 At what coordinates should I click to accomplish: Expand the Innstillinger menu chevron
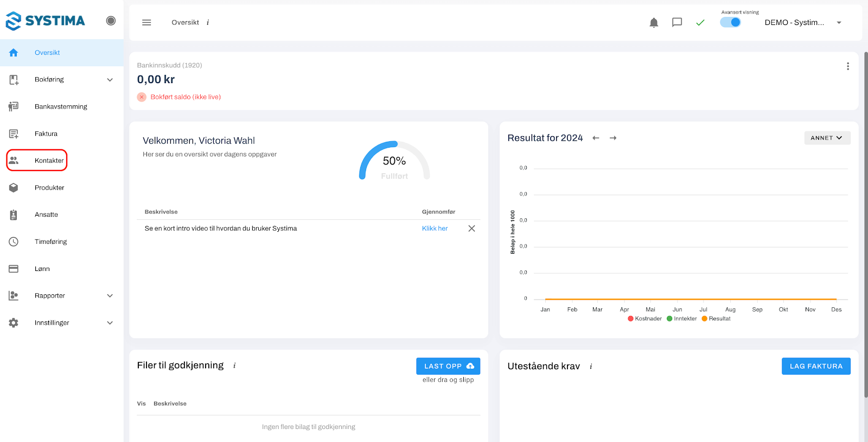[110, 323]
